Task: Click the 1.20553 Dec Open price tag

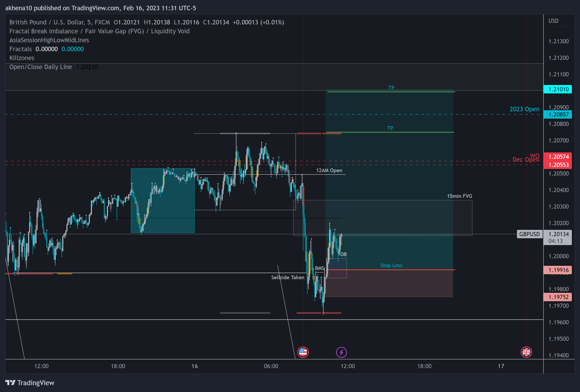Action: pyautogui.click(x=558, y=165)
